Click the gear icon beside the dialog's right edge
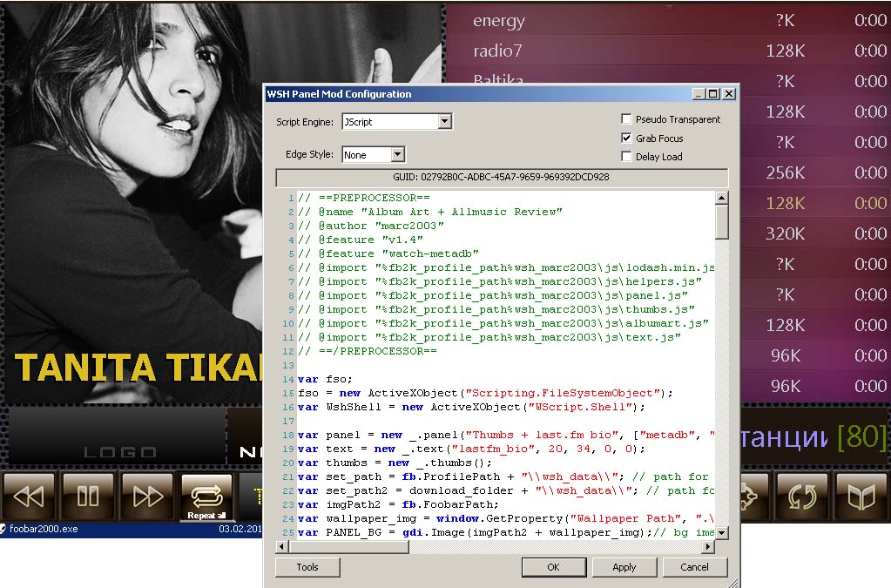Screen dimensions: 891x588 pyautogui.click(x=753, y=497)
